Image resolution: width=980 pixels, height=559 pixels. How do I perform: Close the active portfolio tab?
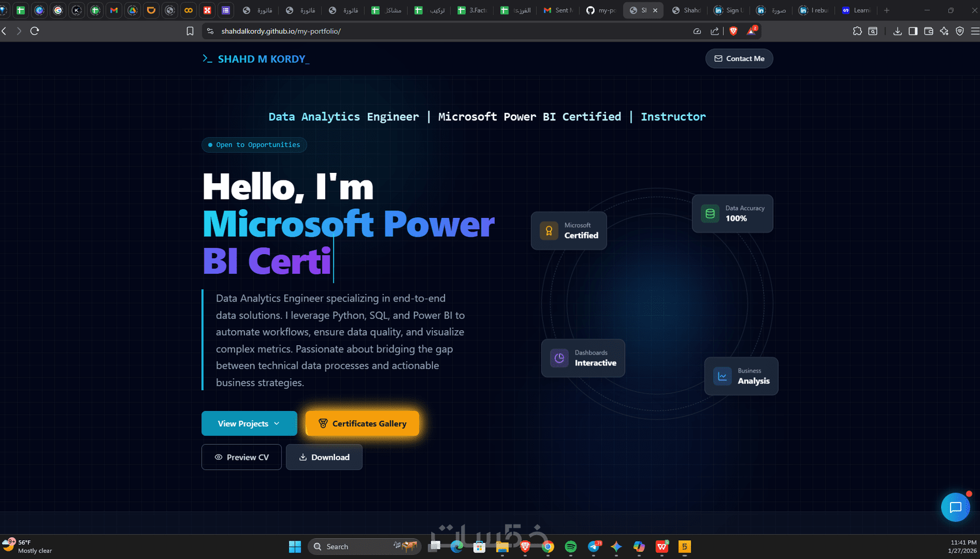(x=655, y=10)
